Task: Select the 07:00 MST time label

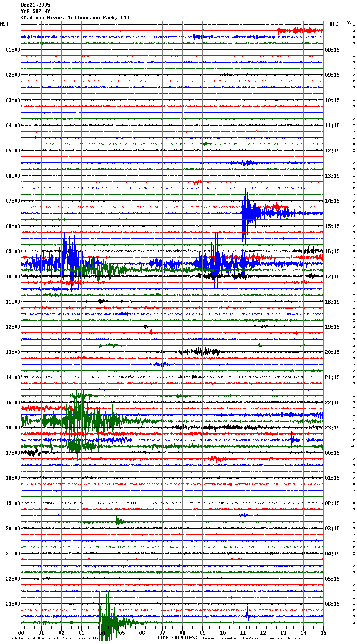Action: (x=13, y=201)
